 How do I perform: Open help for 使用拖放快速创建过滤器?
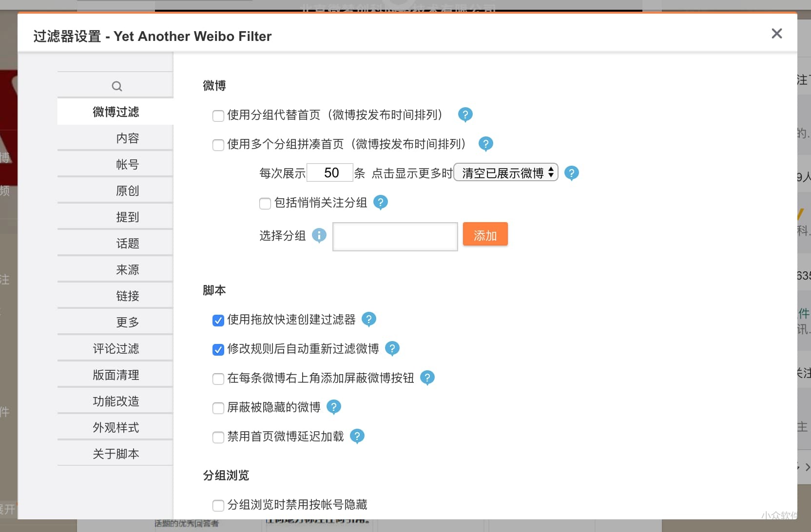point(369,319)
